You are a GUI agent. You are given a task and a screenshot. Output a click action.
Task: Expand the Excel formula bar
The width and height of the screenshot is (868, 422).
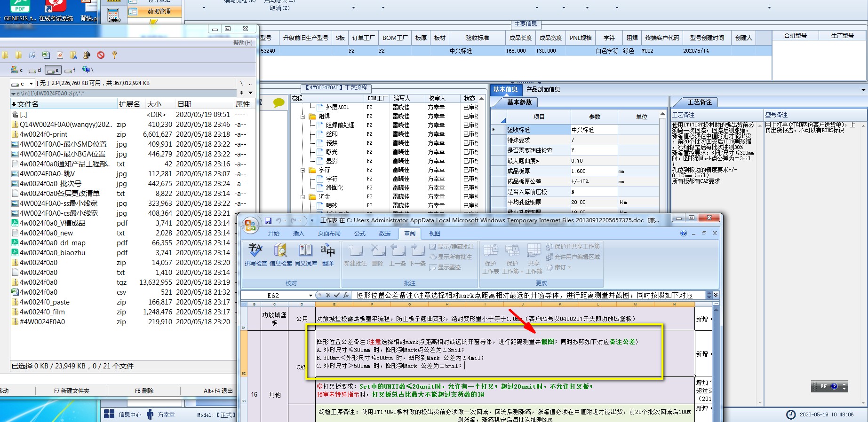click(x=716, y=295)
